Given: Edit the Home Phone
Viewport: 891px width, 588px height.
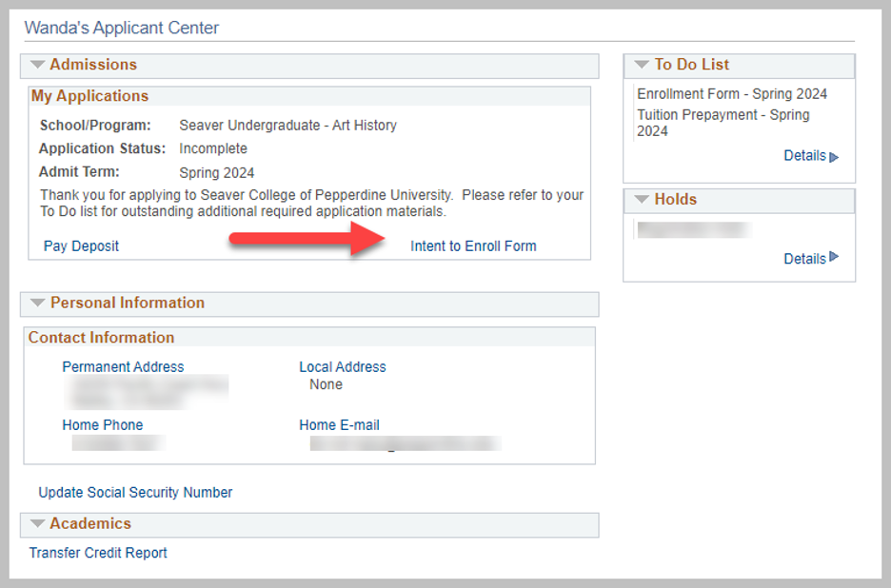Looking at the screenshot, I should point(103,425).
